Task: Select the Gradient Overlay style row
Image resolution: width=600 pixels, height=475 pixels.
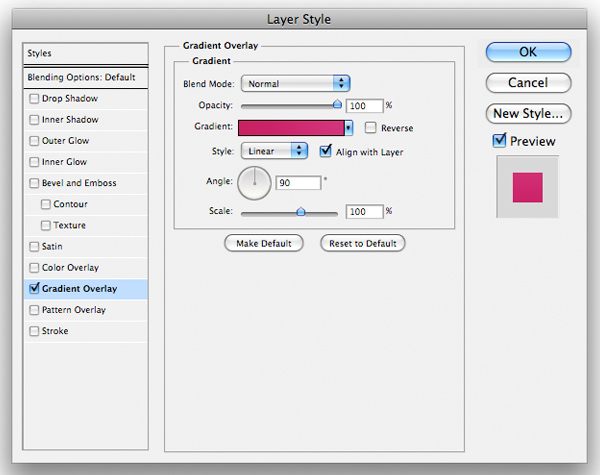Action: [85, 289]
